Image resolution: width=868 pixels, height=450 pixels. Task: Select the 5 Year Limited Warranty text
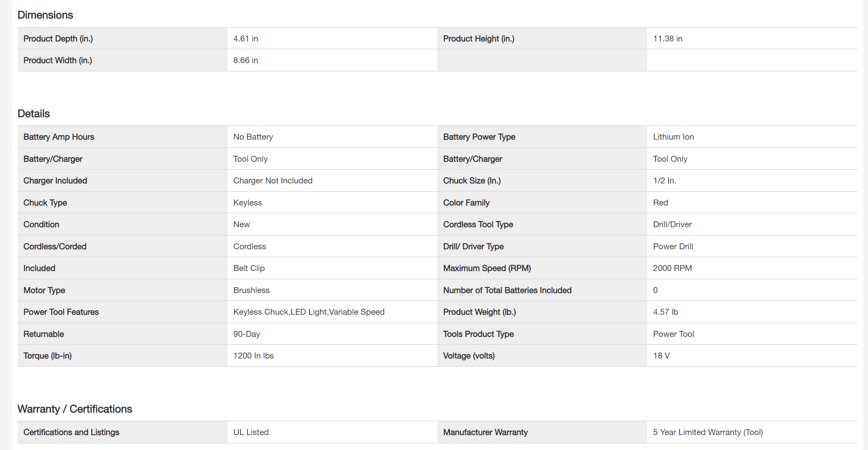pos(708,432)
